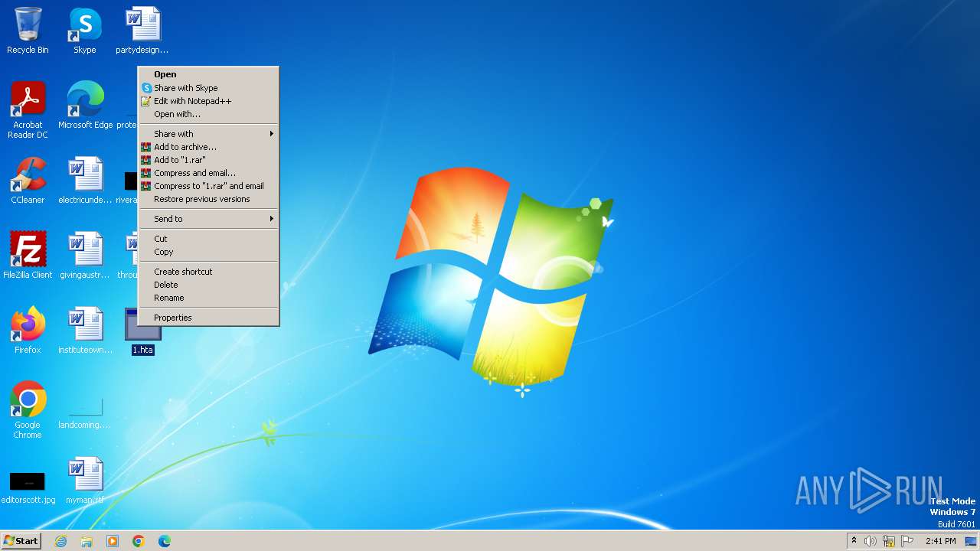Choose Share with Skype menu entry
The height and width of the screenshot is (551, 980).
pos(208,88)
